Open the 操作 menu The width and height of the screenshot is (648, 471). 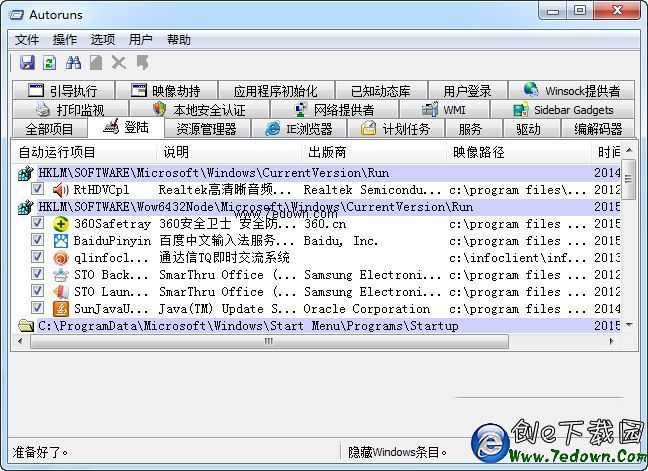pos(65,40)
